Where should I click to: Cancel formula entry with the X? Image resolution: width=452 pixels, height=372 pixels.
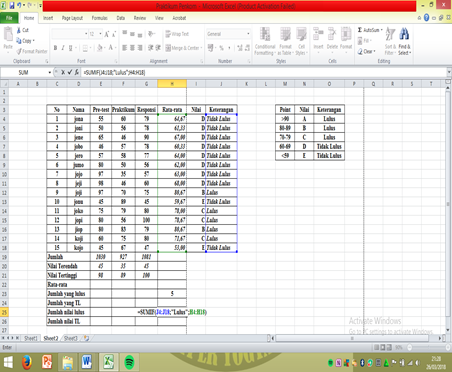(63, 72)
